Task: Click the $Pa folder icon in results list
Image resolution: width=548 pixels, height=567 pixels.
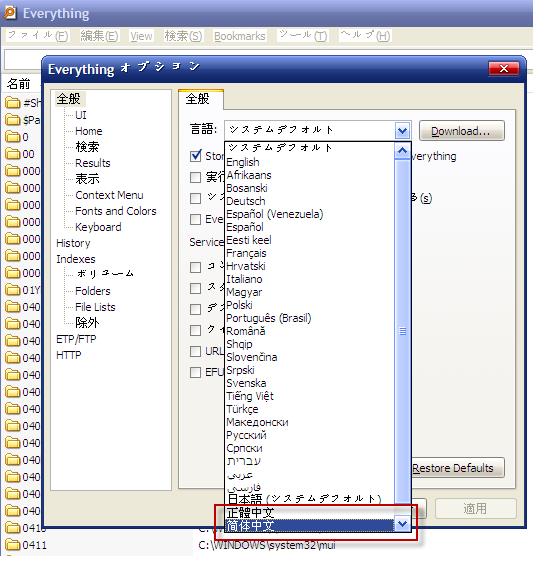Action: point(13,120)
